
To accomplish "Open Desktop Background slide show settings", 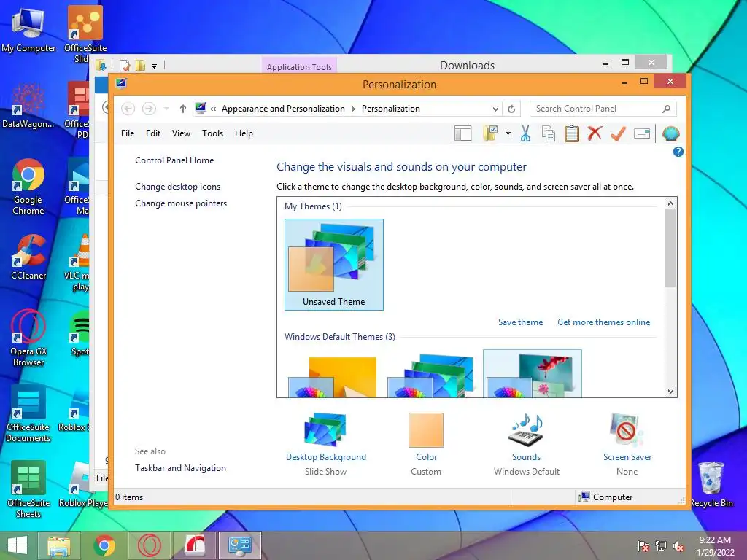I will pyautogui.click(x=326, y=444).
